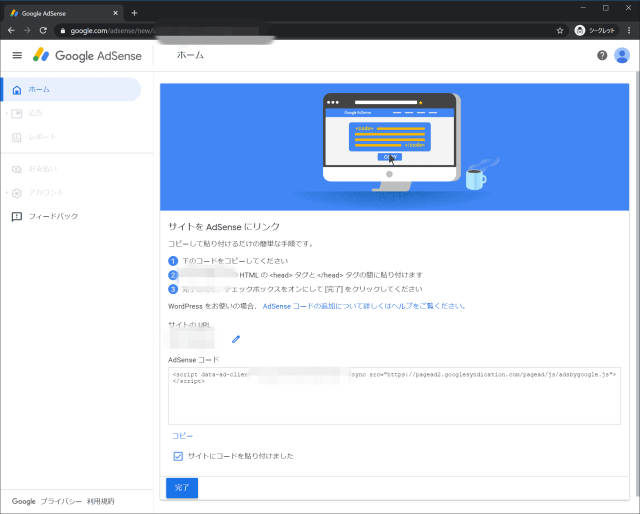
Task: Open Chrome three-dot menu
Action: tap(629, 31)
